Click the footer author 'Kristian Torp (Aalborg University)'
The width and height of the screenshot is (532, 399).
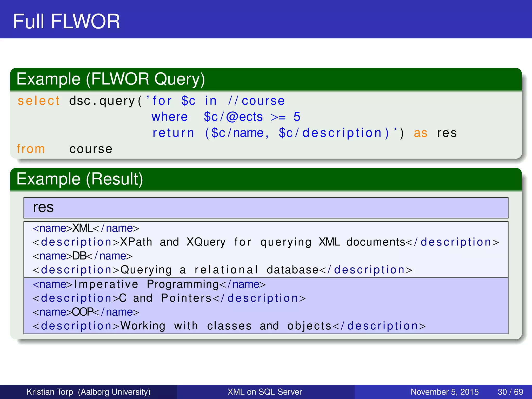(x=89, y=392)
